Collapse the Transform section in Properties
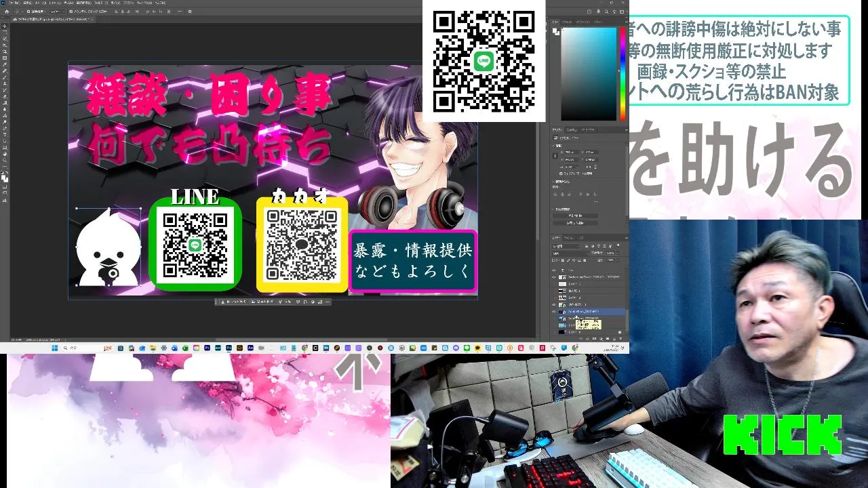 pyautogui.click(x=553, y=146)
